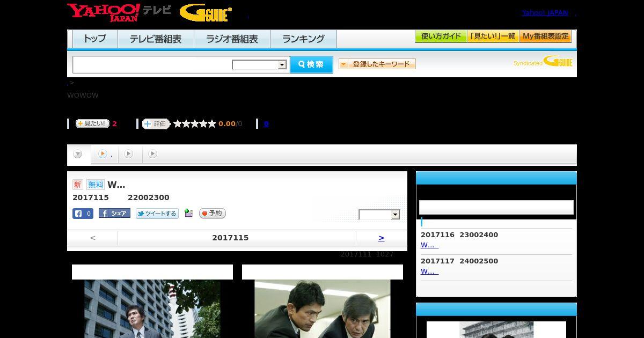Click the add-to-calendar icon

(189, 214)
